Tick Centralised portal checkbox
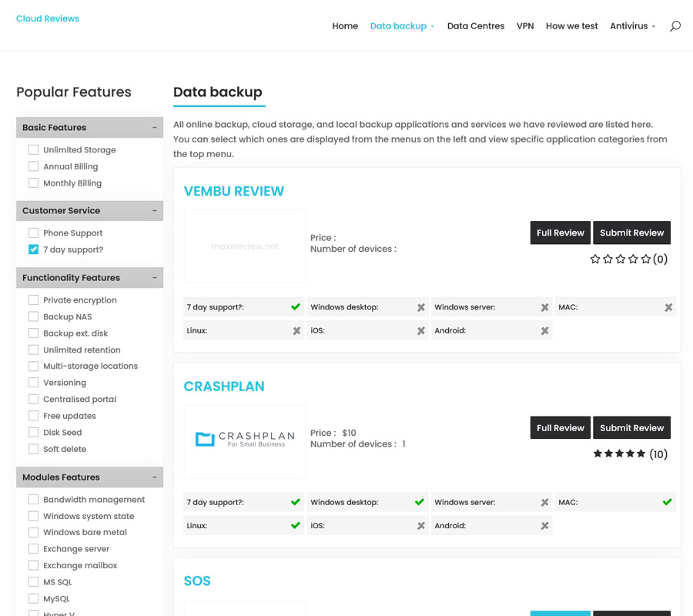Viewport: 693px width, 616px height. tap(33, 399)
